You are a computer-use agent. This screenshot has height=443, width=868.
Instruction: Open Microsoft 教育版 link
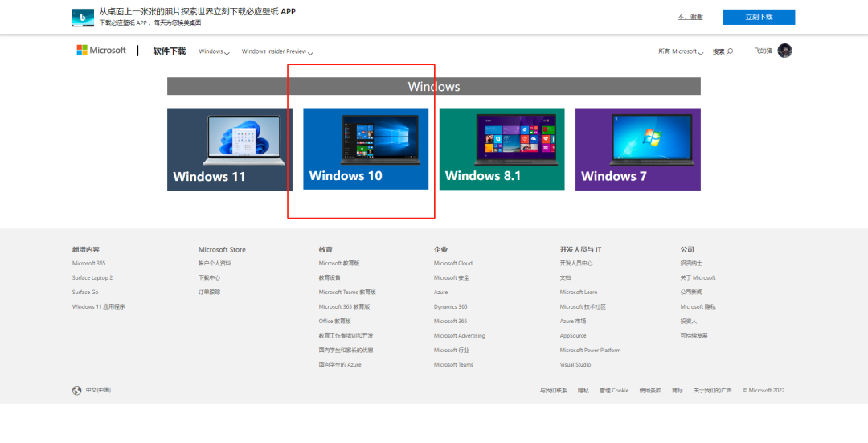click(x=339, y=264)
